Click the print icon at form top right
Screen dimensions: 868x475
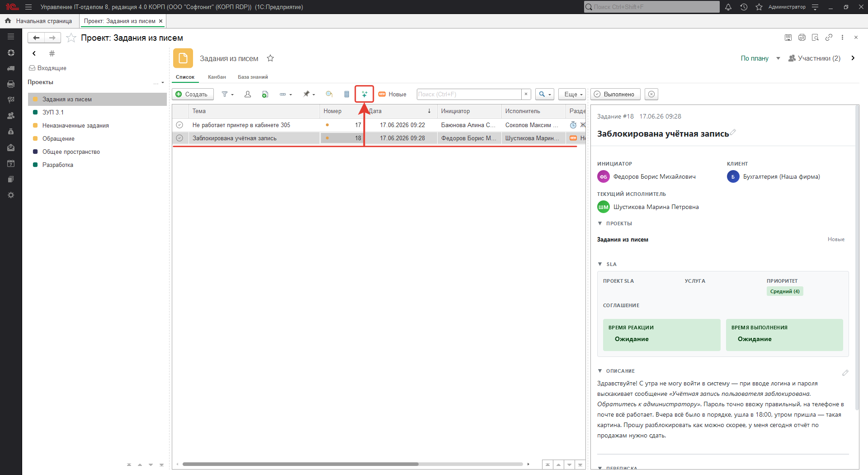(x=802, y=38)
